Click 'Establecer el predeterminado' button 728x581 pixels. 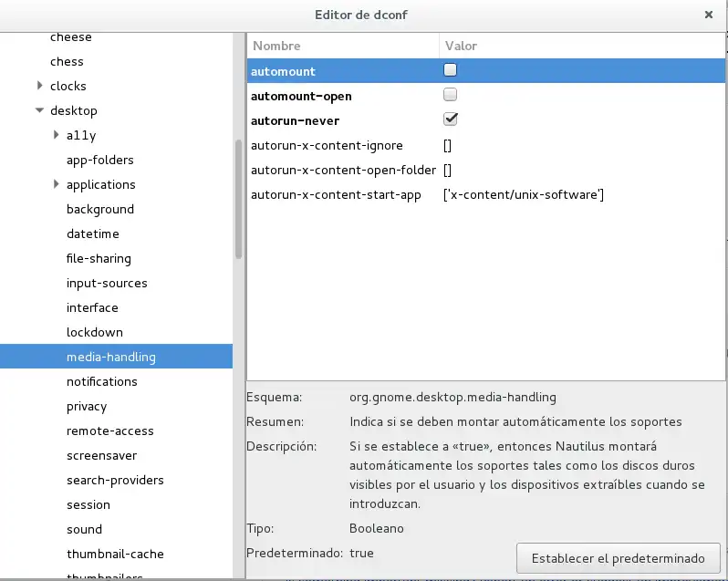(x=618, y=558)
